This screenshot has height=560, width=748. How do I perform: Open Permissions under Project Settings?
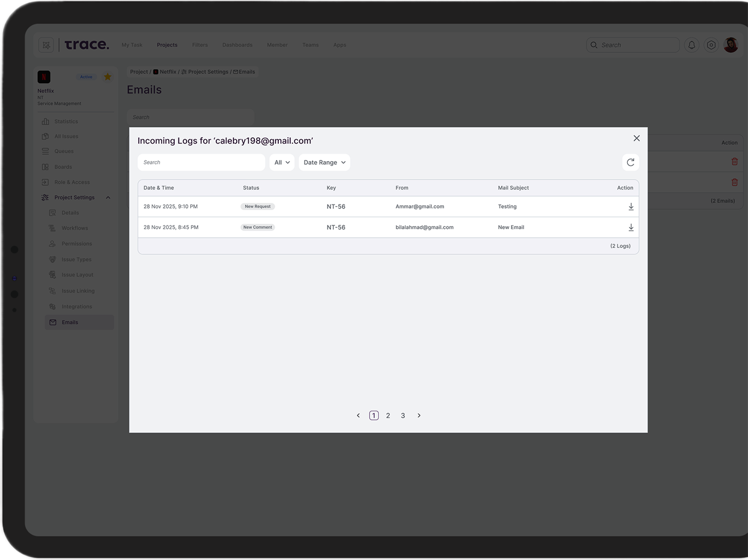coord(71,244)
